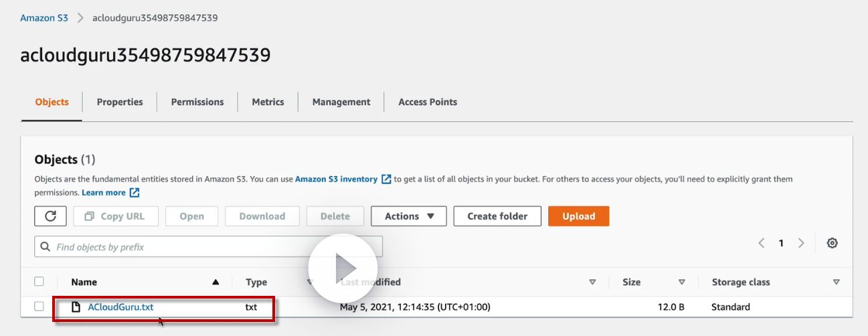Follow the Learn more link
Screen dimensions: 868x336
pyautogui.click(x=104, y=193)
